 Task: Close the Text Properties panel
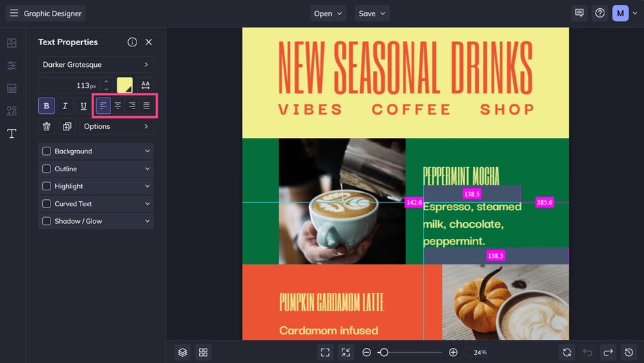click(149, 42)
